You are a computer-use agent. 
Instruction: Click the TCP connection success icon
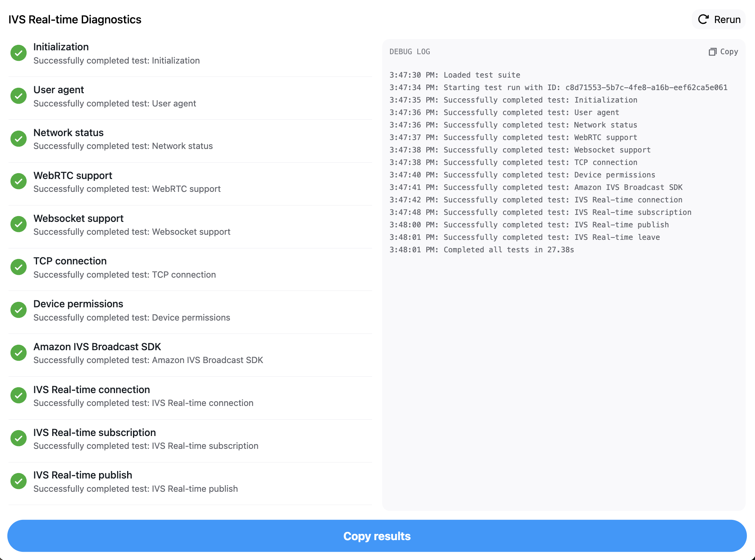[18, 267]
